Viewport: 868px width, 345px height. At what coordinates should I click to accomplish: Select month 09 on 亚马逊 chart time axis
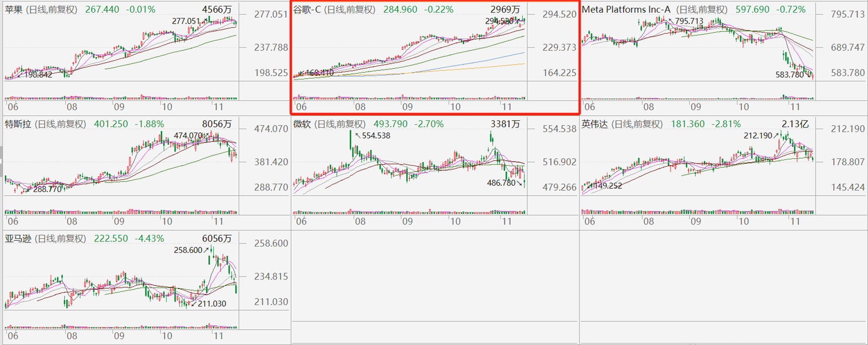click(119, 336)
